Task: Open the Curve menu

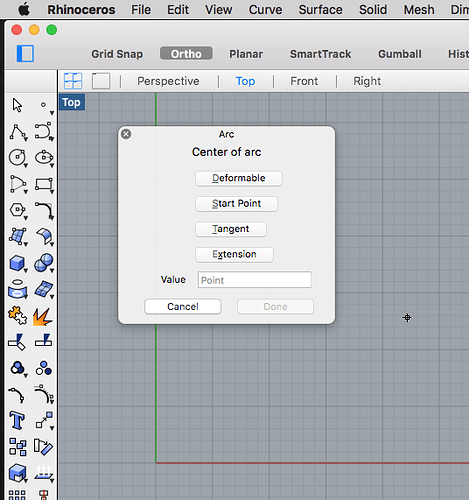Action: click(265, 10)
